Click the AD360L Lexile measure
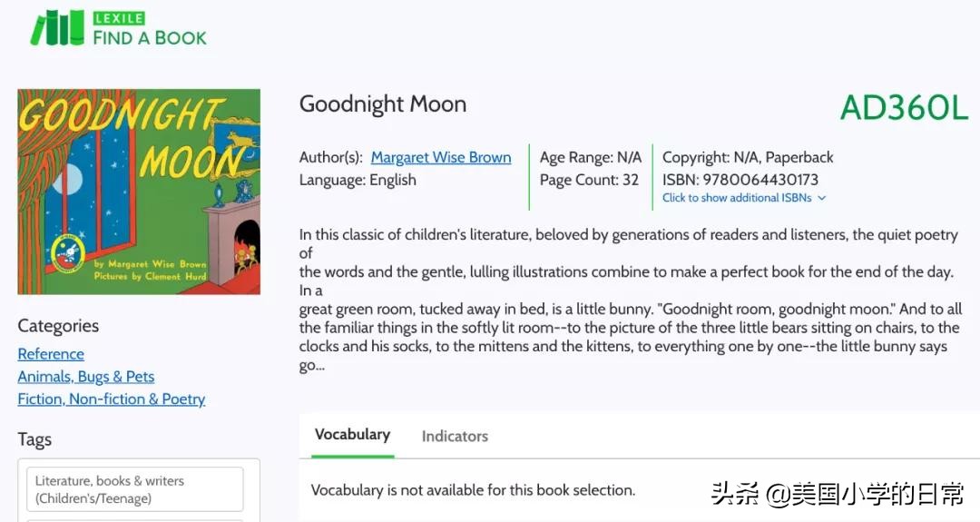 tap(904, 108)
